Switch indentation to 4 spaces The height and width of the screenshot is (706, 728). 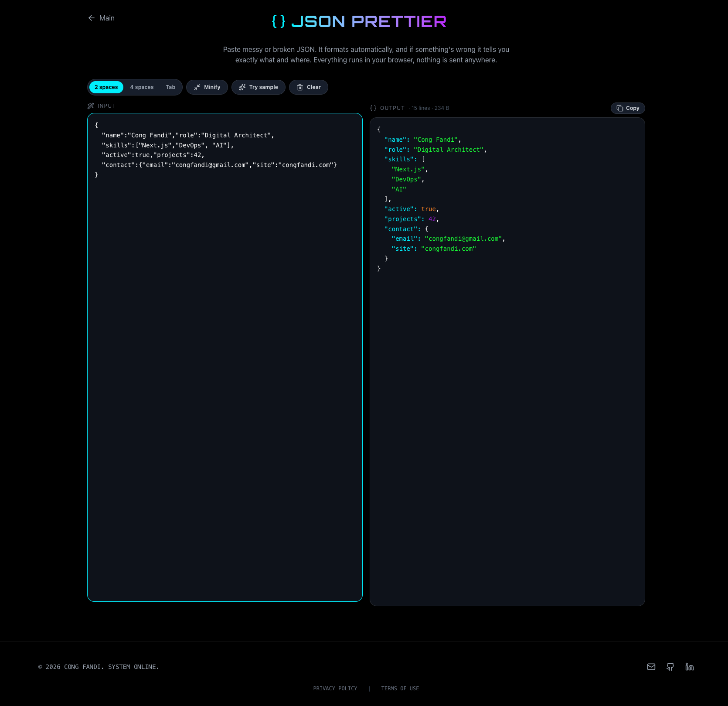[x=142, y=87]
